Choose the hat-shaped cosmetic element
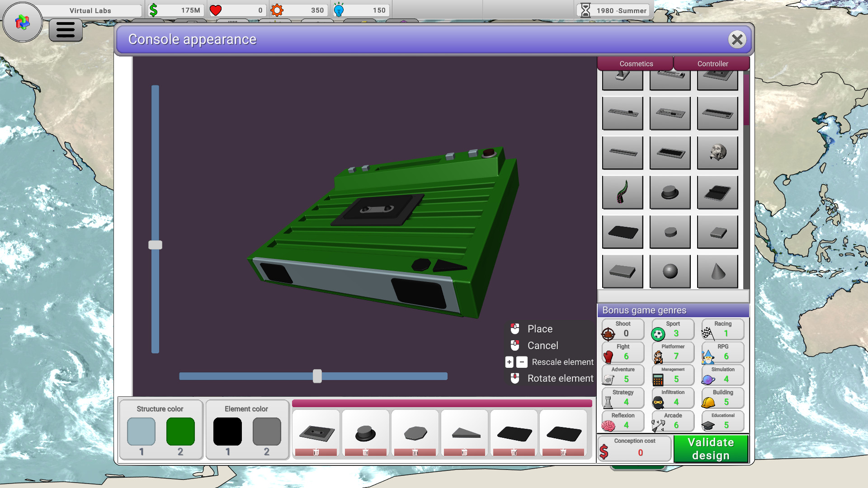 (x=670, y=192)
